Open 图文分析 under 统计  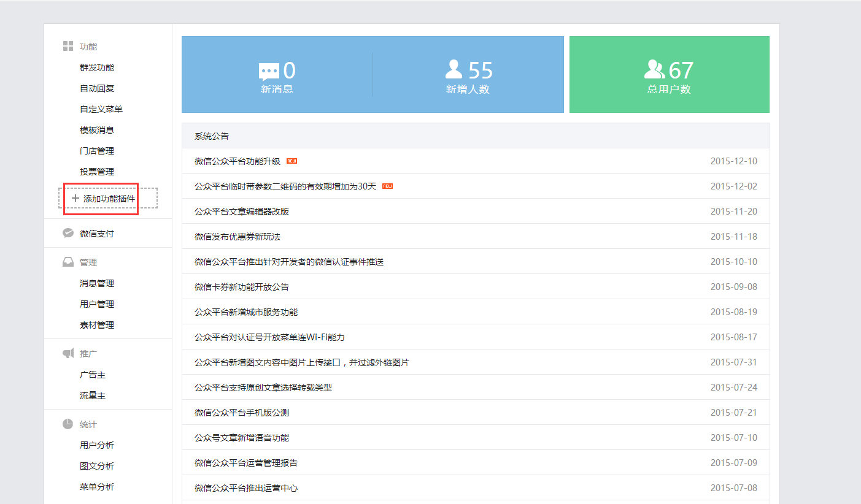(x=97, y=466)
